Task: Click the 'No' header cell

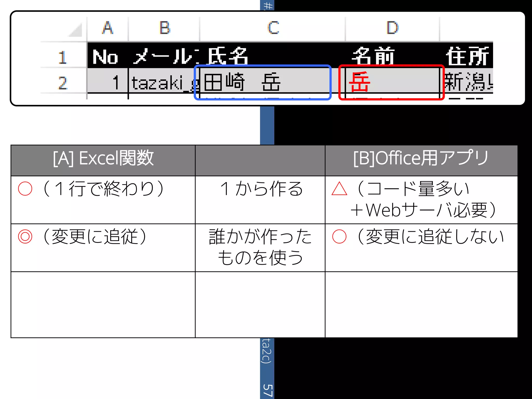Action: (108, 56)
